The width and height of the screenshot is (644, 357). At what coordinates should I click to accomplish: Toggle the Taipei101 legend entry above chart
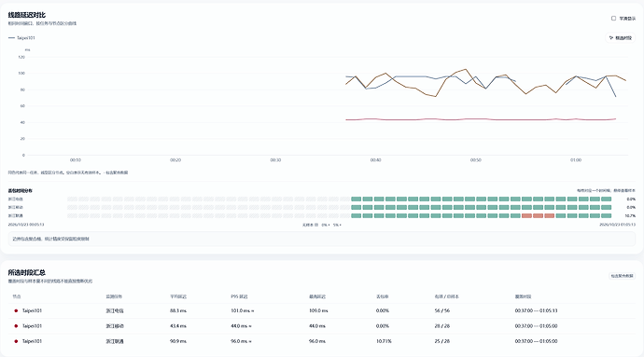[x=21, y=38]
